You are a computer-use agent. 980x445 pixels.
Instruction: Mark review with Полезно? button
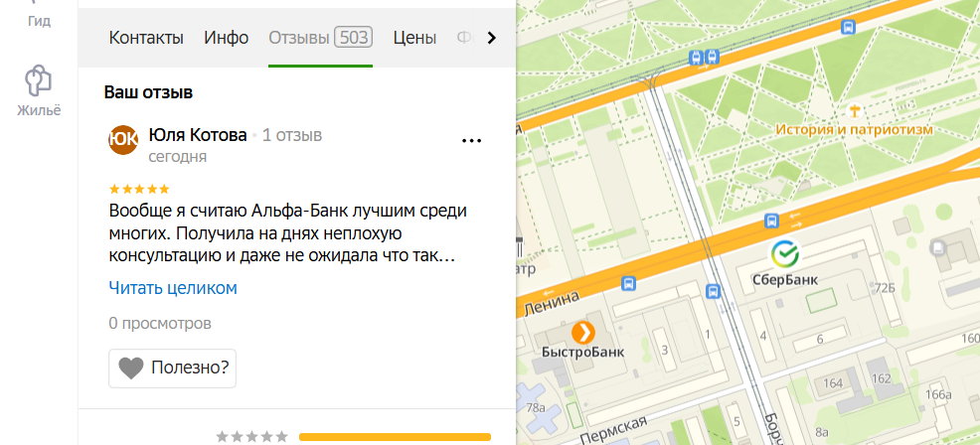click(x=173, y=369)
